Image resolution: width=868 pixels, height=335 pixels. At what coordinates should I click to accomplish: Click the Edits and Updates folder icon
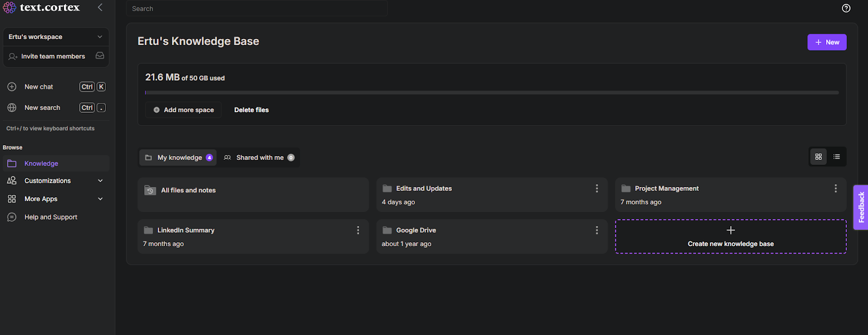pyautogui.click(x=387, y=189)
